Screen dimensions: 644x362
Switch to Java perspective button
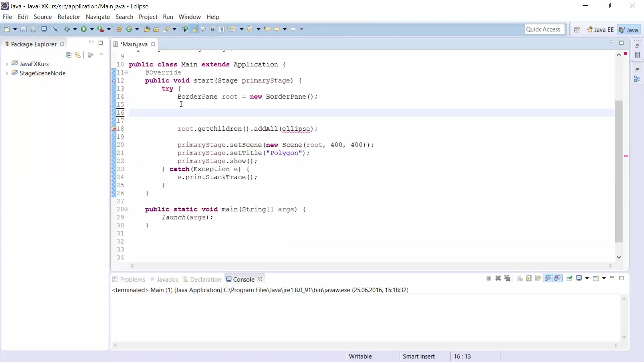tap(628, 29)
